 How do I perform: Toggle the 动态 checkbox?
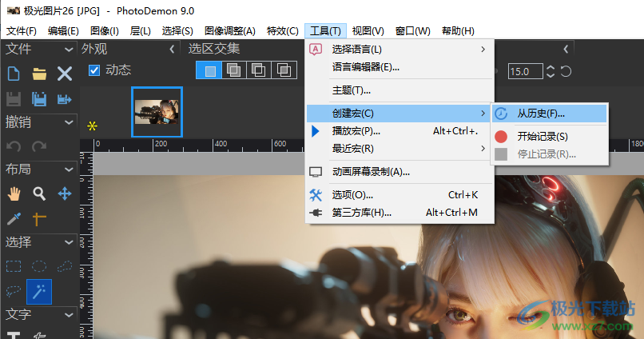click(94, 70)
